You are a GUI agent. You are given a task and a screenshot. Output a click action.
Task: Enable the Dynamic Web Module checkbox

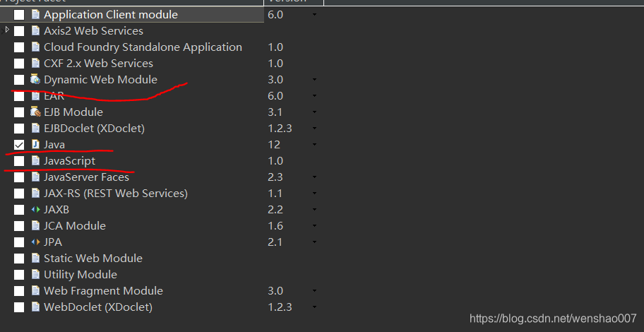coord(19,80)
